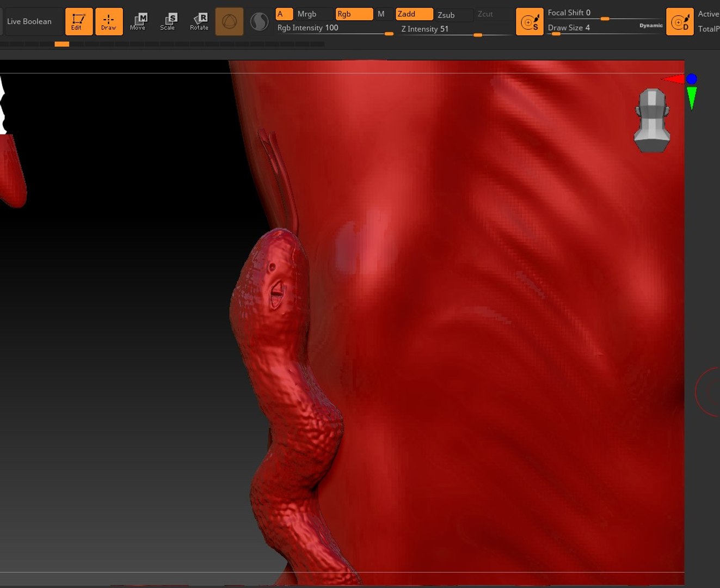
Task: Click the green axis arrow
Action: pyautogui.click(x=692, y=99)
